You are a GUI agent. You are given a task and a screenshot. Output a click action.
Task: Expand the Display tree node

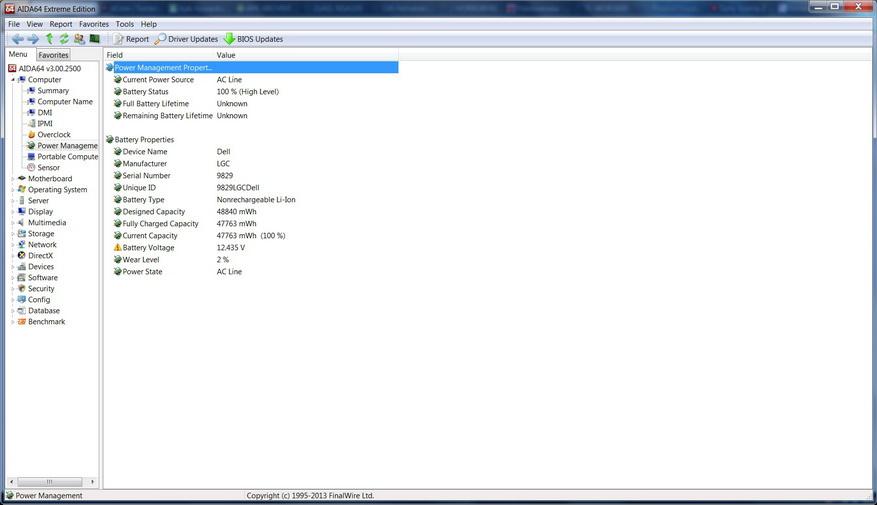pyautogui.click(x=13, y=211)
